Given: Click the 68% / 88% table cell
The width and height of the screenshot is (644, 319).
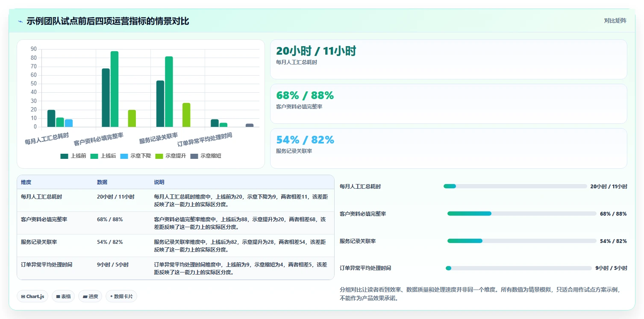Looking at the screenshot, I should [x=110, y=219].
